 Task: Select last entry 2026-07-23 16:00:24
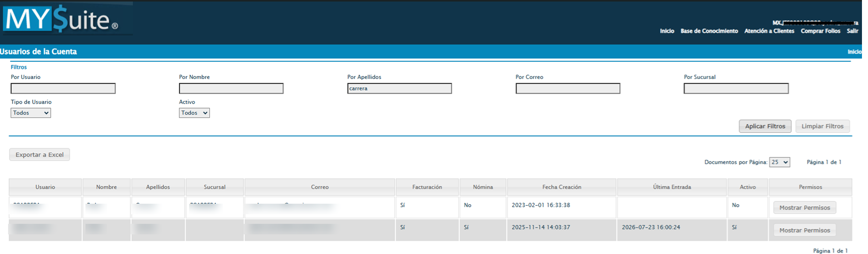coord(651,227)
